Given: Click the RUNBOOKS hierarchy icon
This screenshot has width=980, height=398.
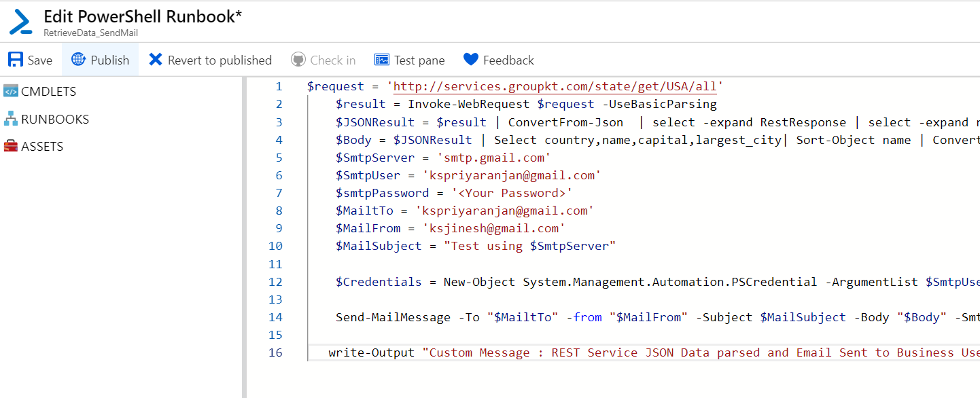Looking at the screenshot, I should pyautogui.click(x=11, y=119).
